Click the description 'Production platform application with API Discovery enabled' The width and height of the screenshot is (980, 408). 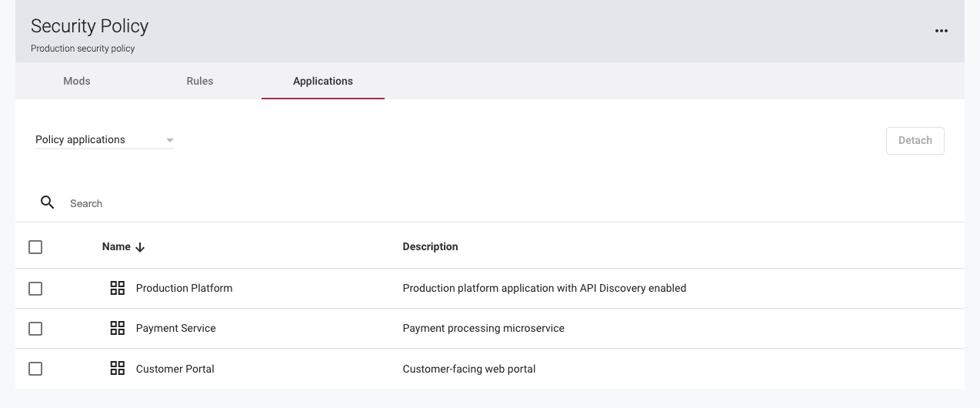[x=545, y=288]
